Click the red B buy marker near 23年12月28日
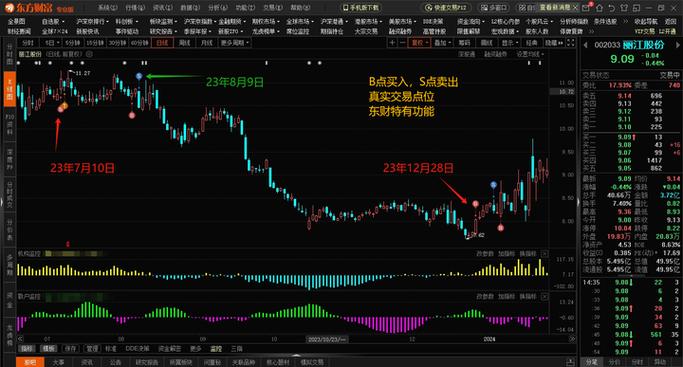Image resolution: width=683 pixels, height=367 pixels. (x=476, y=204)
